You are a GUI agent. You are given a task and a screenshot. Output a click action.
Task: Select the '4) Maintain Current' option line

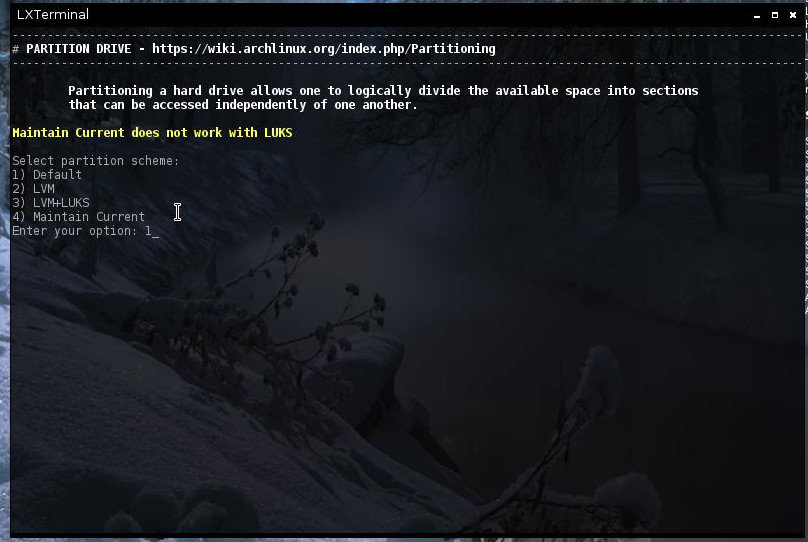(78, 216)
